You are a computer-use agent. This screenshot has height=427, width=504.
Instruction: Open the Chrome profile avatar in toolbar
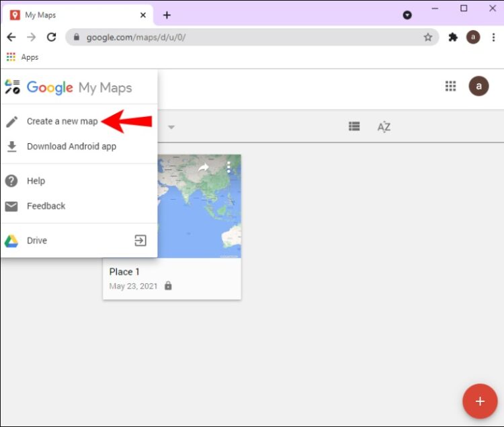(473, 37)
